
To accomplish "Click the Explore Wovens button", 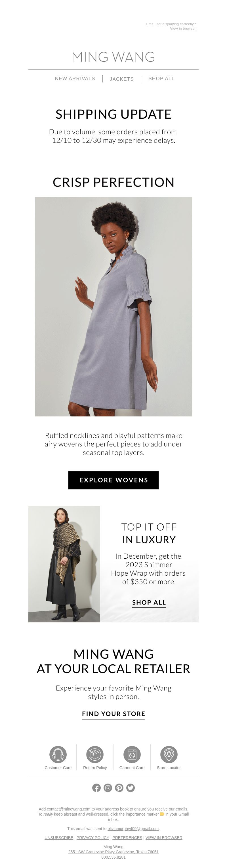I will pos(113,480).
